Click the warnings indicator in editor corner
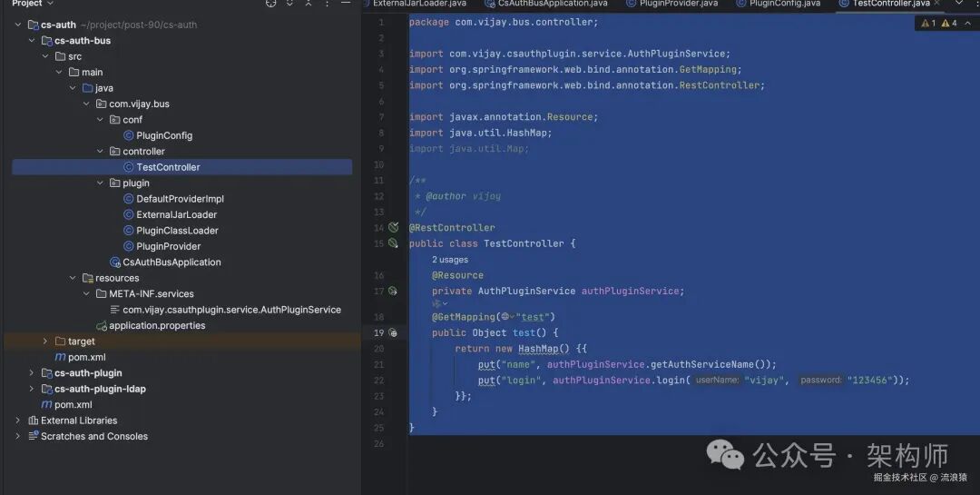Screen dimensions: 980x495 click(939, 23)
